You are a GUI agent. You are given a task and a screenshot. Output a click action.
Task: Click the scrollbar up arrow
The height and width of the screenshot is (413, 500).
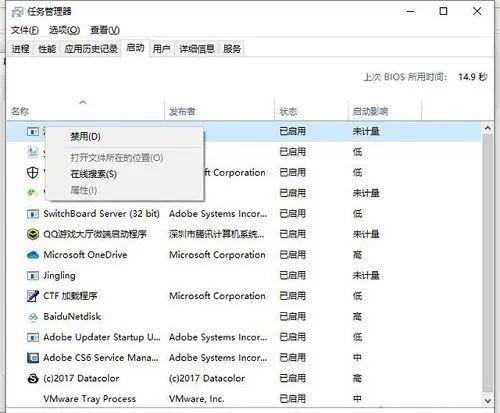(x=488, y=128)
